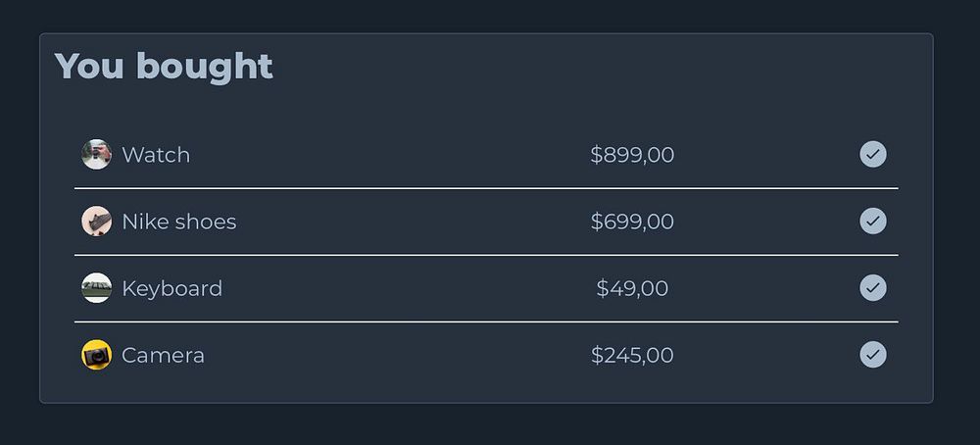Image resolution: width=980 pixels, height=445 pixels.
Task: Click the divider under the Nike shoes row
Action: click(486, 255)
